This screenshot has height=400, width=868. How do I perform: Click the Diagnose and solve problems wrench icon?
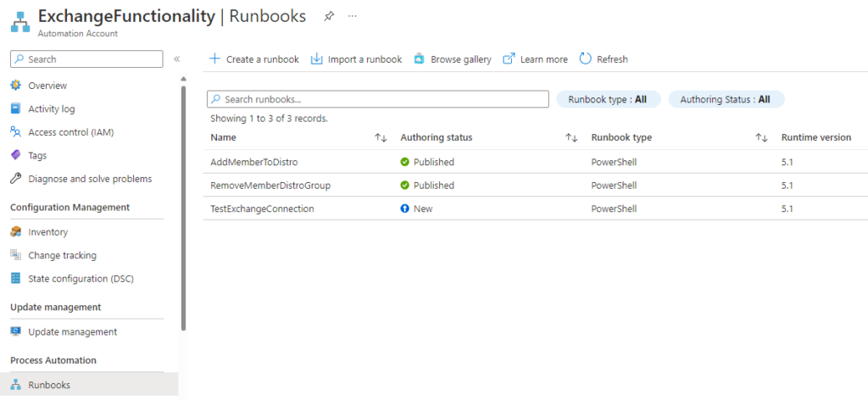16,179
